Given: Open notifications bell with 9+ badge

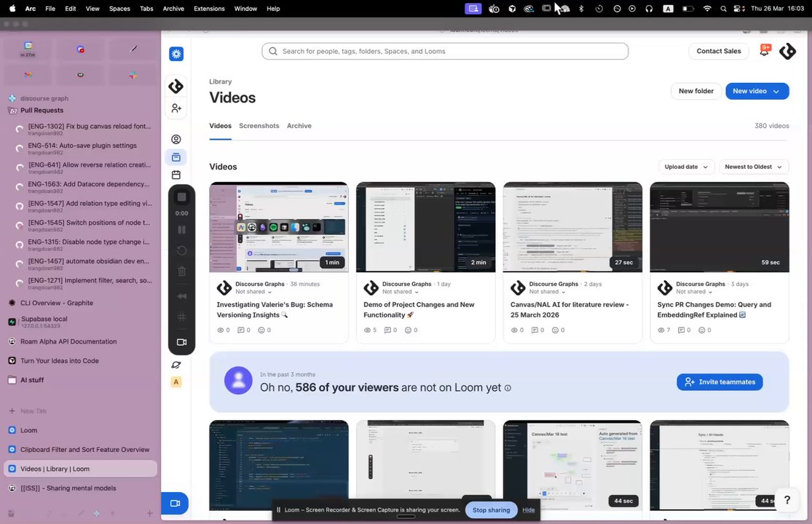Looking at the screenshot, I should pos(765,50).
